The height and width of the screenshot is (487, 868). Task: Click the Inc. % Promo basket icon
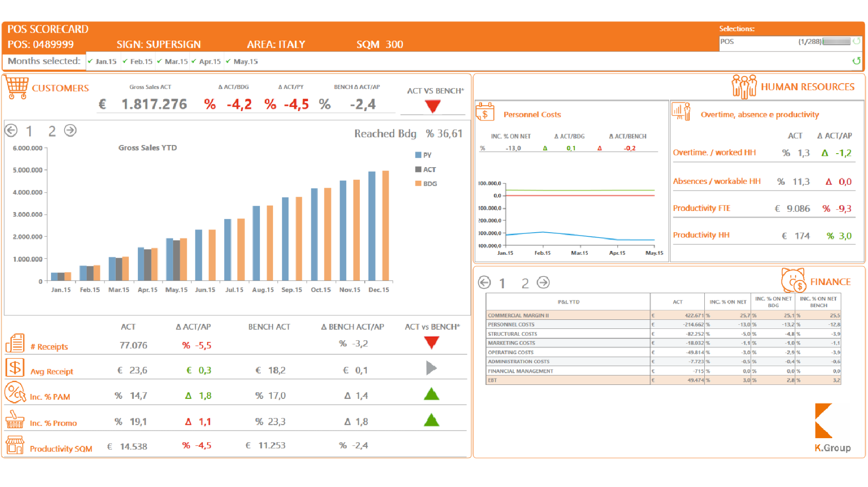coord(15,419)
